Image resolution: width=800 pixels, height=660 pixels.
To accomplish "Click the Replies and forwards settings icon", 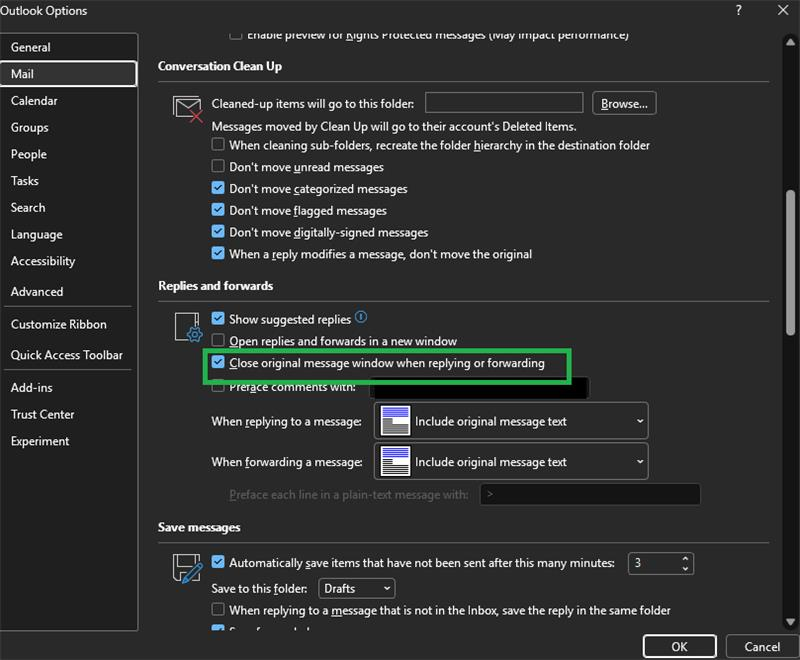I will [x=188, y=327].
